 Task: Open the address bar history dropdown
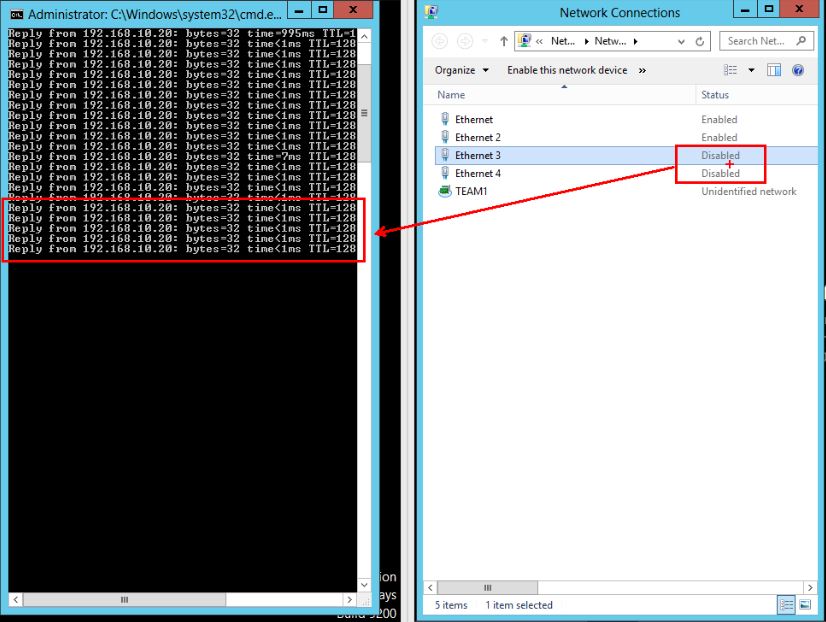coord(680,42)
